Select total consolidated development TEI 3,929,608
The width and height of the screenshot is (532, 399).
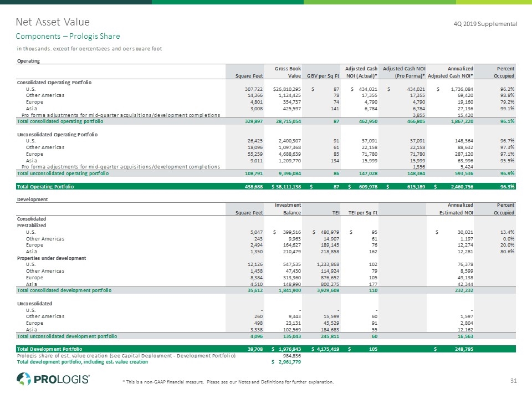click(x=328, y=290)
